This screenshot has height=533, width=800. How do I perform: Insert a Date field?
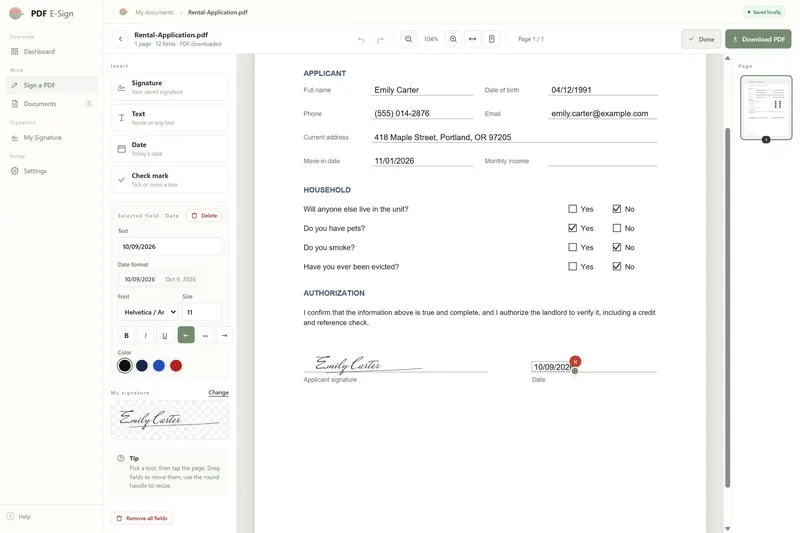pos(170,149)
